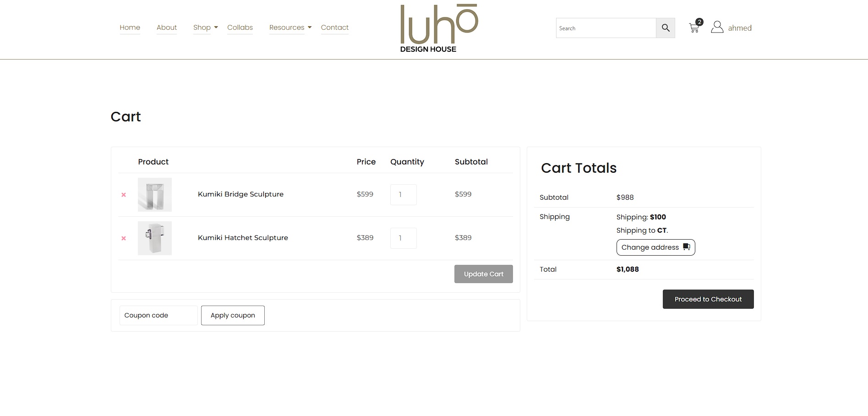Screen dimensions: 868x416
Task: Navigate to Collabs
Action: [x=240, y=27]
